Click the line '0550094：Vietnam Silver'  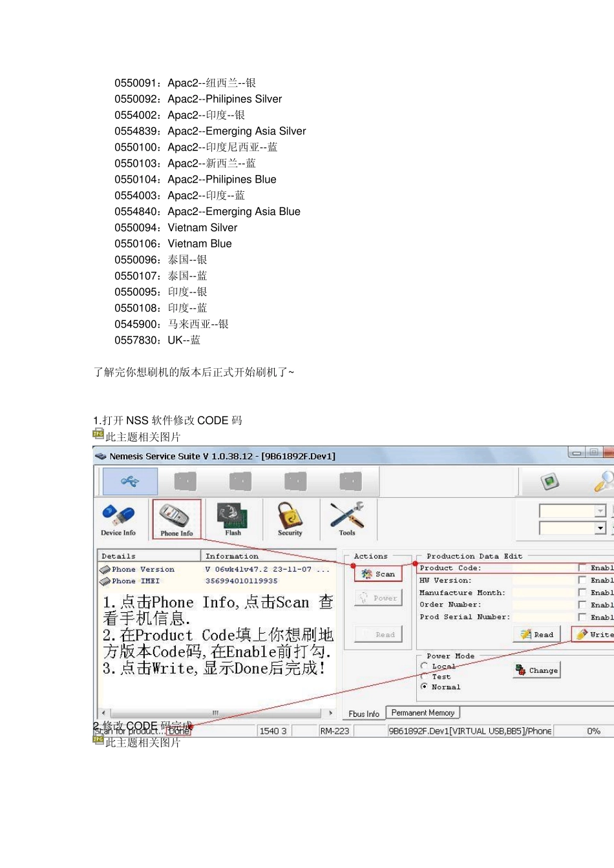[176, 228]
